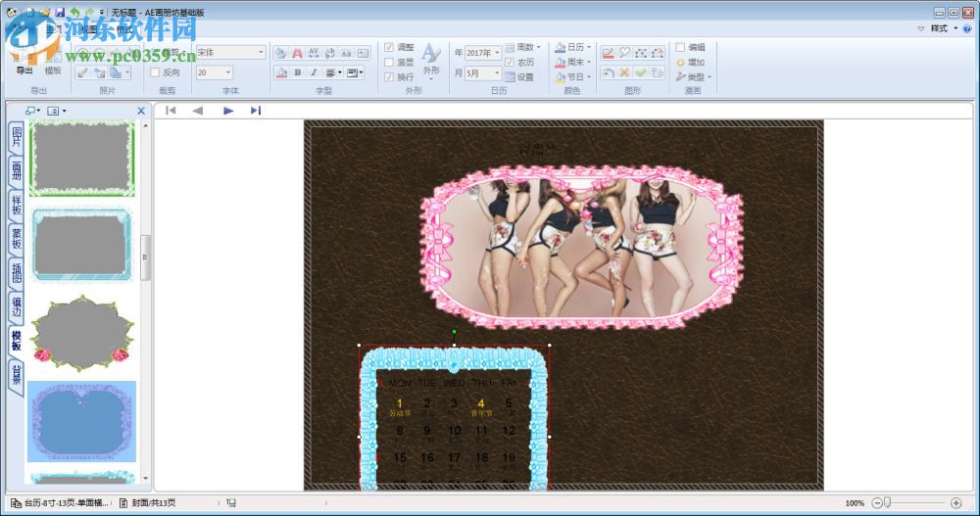
Task: Go to the previous page
Action: click(x=198, y=111)
